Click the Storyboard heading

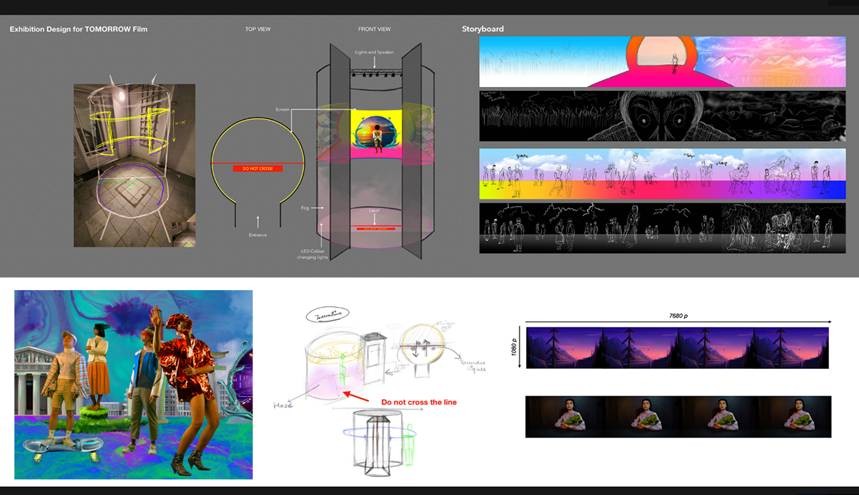[482, 29]
